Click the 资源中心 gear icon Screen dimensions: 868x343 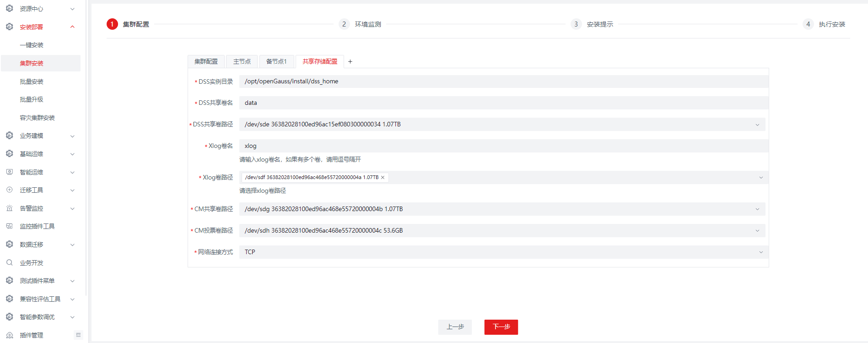[10, 9]
